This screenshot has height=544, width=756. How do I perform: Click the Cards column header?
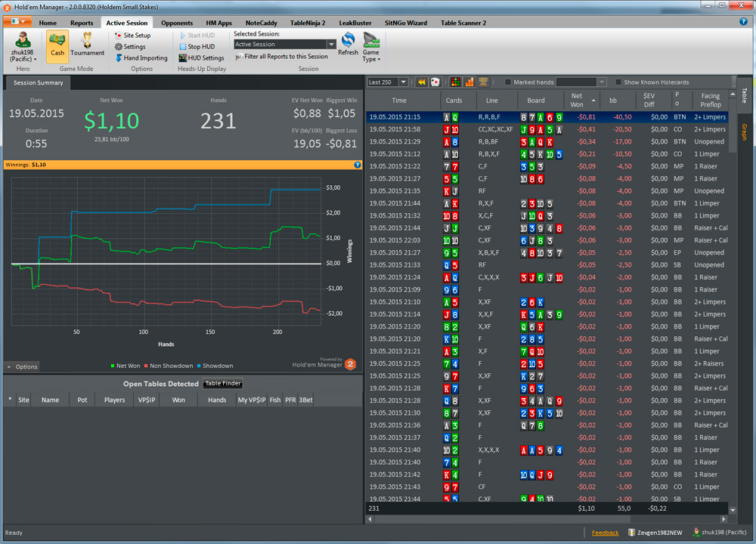coord(458,100)
